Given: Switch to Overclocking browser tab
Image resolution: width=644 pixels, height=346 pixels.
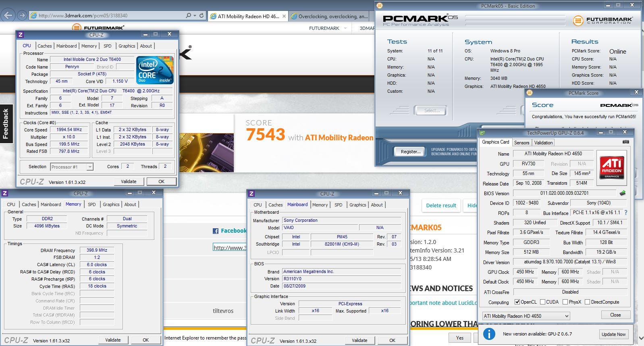Looking at the screenshot, I should tap(330, 17).
